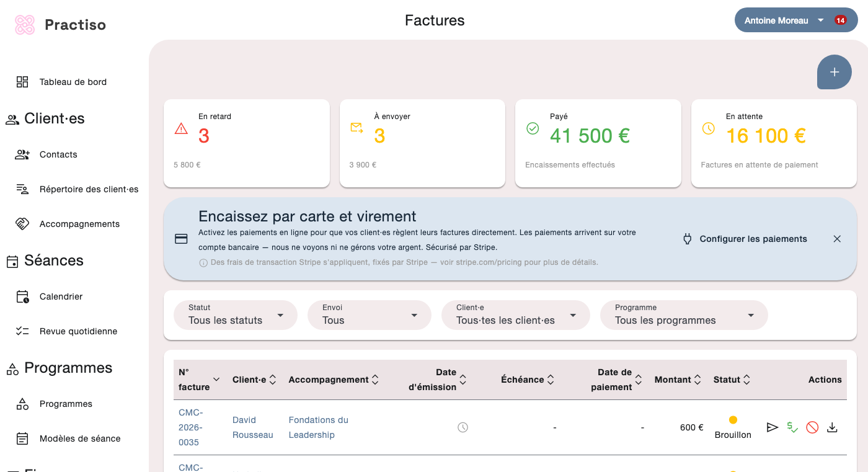Click Configurer les paiements
The image size is (868, 472).
[x=753, y=239]
